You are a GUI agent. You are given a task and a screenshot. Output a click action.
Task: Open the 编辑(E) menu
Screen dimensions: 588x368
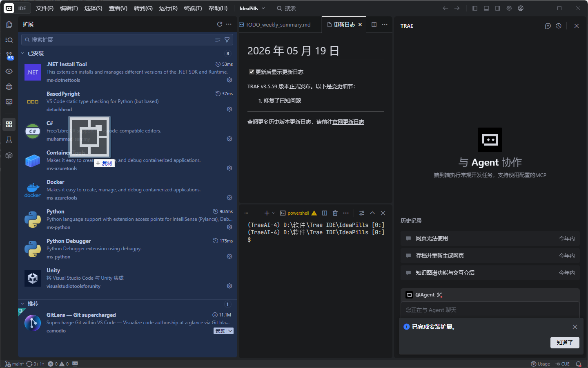pyautogui.click(x=69, y=8)
